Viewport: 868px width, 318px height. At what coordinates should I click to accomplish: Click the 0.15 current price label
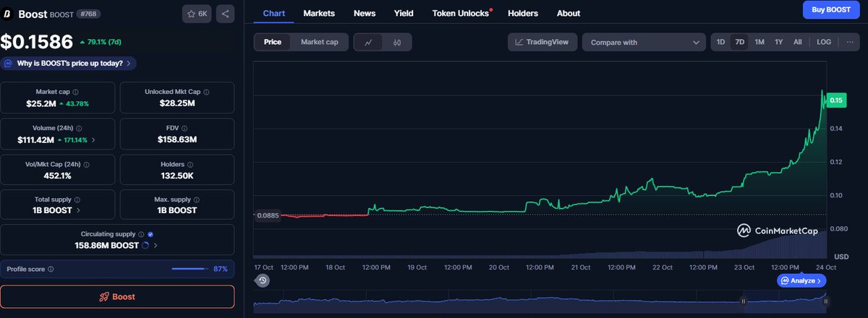[x=837, y=100]
